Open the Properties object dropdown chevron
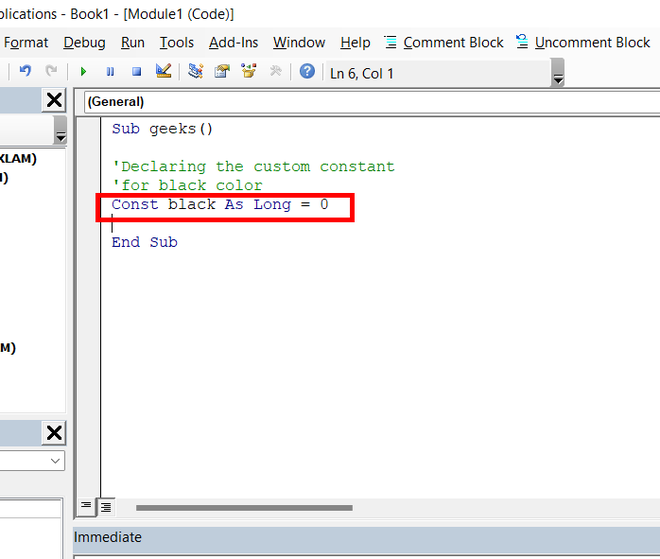Image resolution: width=660 pixels, height=559 pixels. pyautogui.click(x=55, y=461)
